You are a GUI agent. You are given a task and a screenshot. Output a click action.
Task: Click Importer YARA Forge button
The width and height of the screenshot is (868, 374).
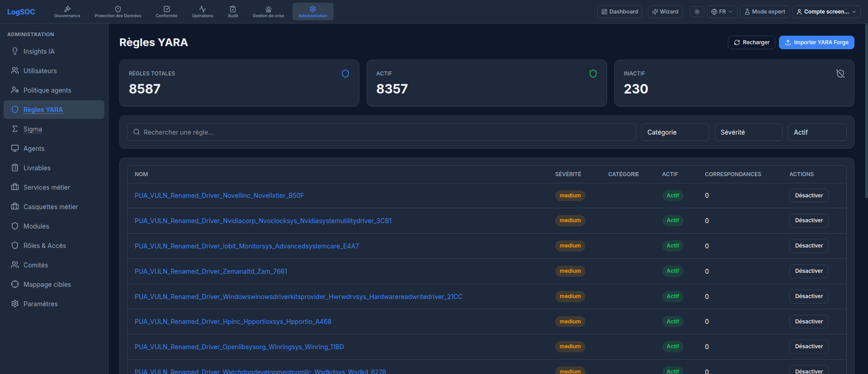pos(816,42)
